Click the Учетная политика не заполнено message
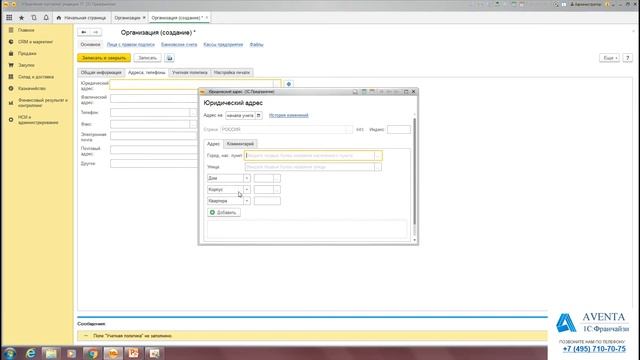The height and width of the screenshot is (360, 640). pos(132,336)
